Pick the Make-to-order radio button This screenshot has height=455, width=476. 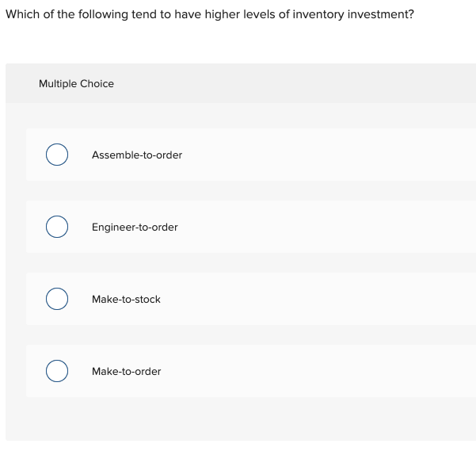[x=56, y=371]
